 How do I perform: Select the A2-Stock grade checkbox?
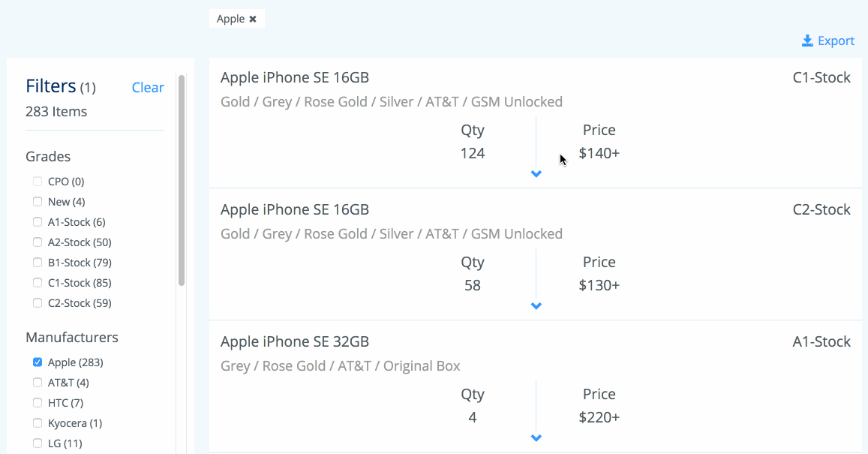tap(38, 242)
